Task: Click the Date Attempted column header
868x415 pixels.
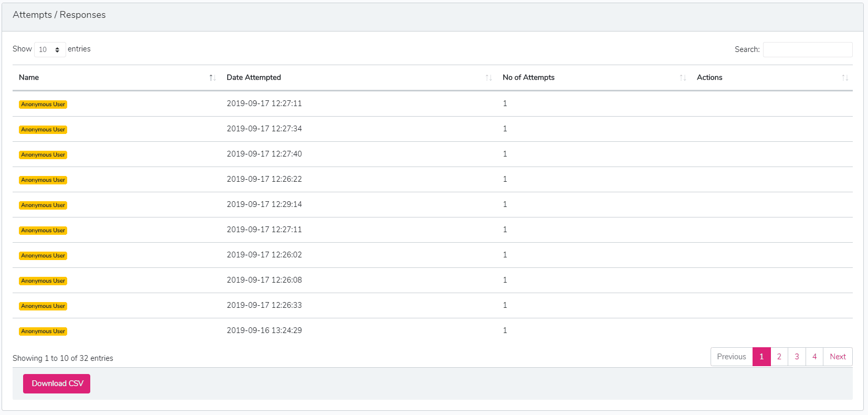Action: click(253, 77)
